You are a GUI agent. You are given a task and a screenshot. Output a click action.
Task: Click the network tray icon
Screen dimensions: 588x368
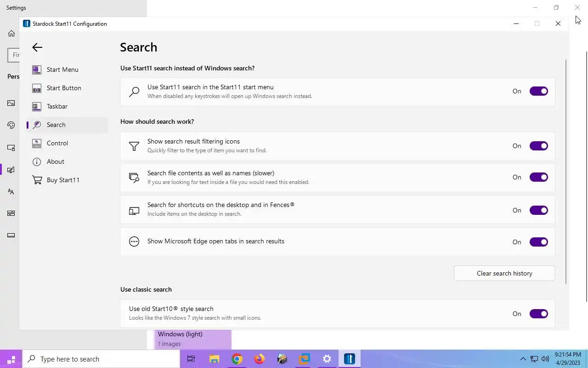(x=534, y=359)
